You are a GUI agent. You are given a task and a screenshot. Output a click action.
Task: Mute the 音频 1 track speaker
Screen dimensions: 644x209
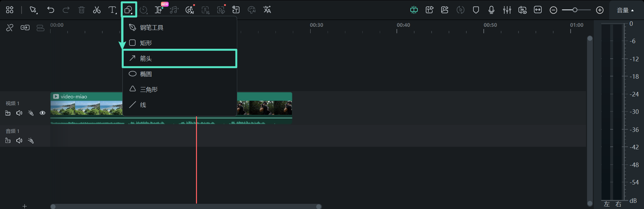pyautogui.click(x=19, y=141)
